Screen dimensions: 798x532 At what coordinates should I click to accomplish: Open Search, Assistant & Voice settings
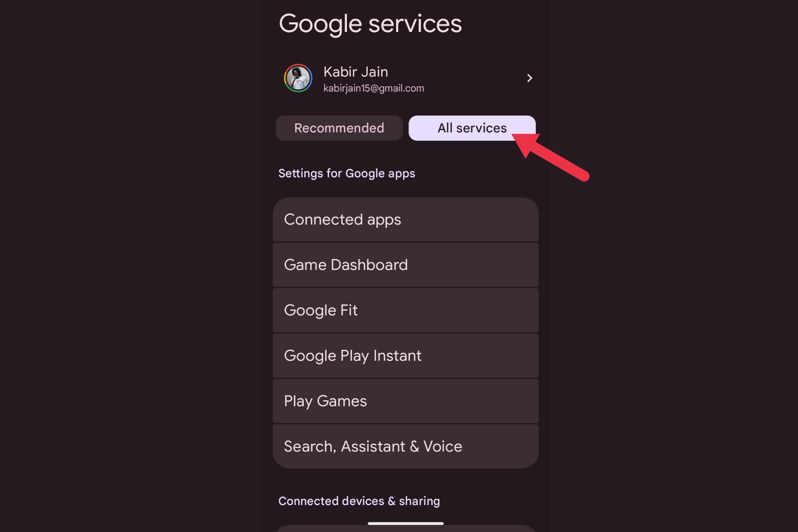pyautogui.click(x=405, y=446)
